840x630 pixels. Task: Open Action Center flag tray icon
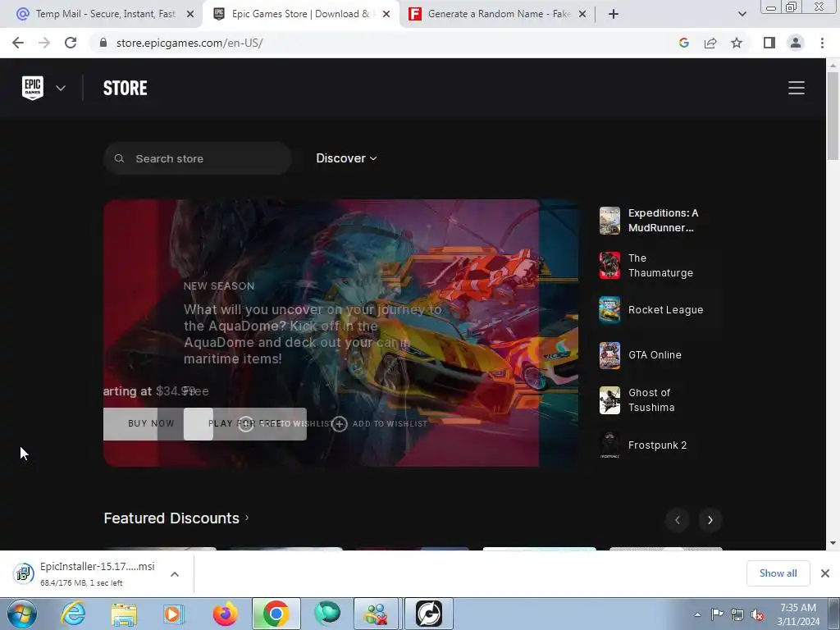coord(717,614)
